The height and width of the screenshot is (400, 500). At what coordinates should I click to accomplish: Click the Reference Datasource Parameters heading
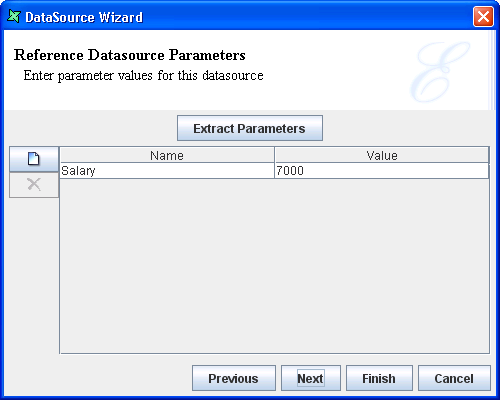coord(130,55)
